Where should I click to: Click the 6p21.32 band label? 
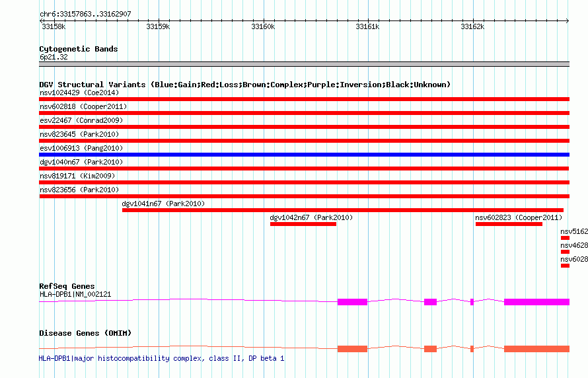[54, 57]
